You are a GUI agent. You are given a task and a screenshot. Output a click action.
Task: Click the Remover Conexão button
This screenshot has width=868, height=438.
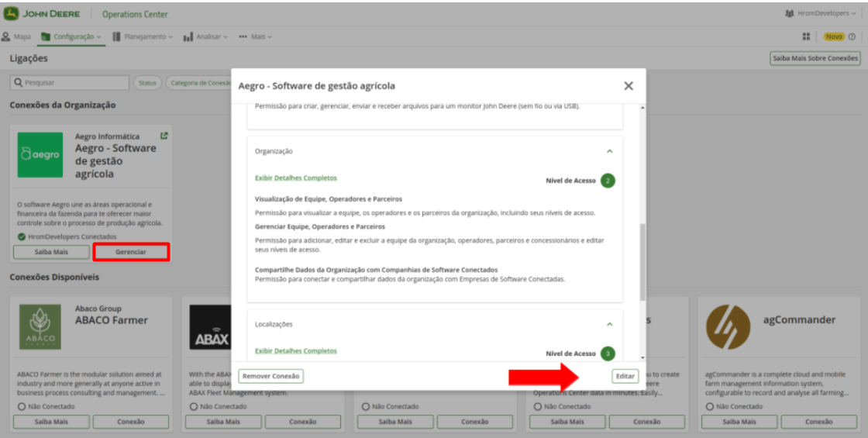(270, 376)
